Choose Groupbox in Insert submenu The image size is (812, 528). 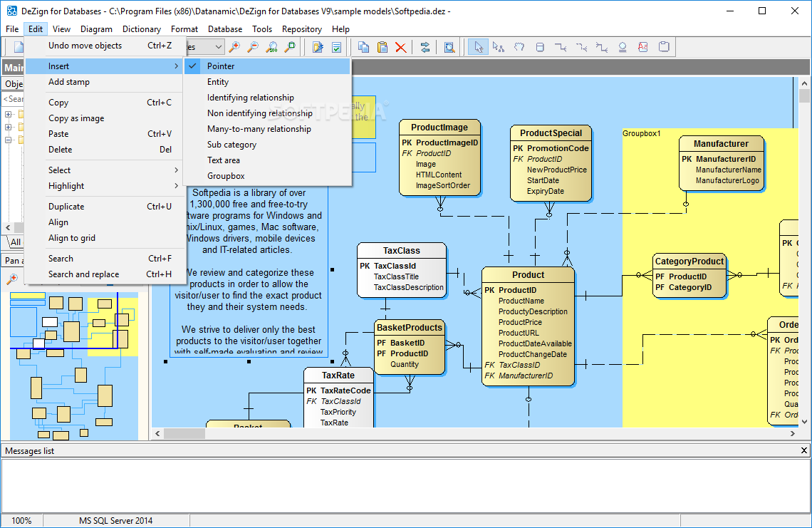pyautogui.click(x=267, y=176)
